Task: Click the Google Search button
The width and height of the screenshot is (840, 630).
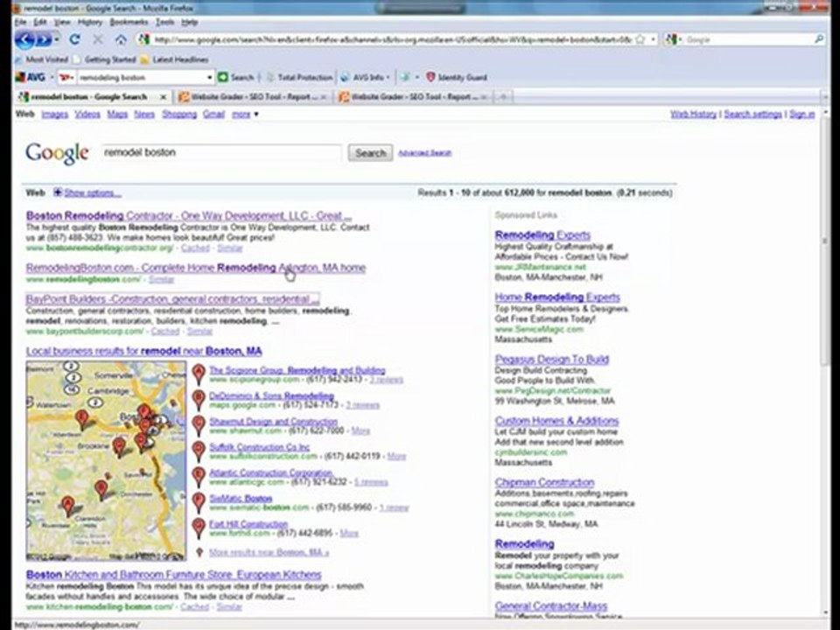Action: click(370, 152)
